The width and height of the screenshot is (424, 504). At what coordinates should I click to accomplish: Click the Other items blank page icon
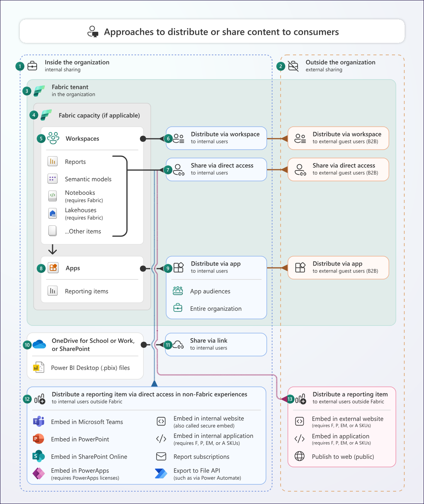coord(53,231)
